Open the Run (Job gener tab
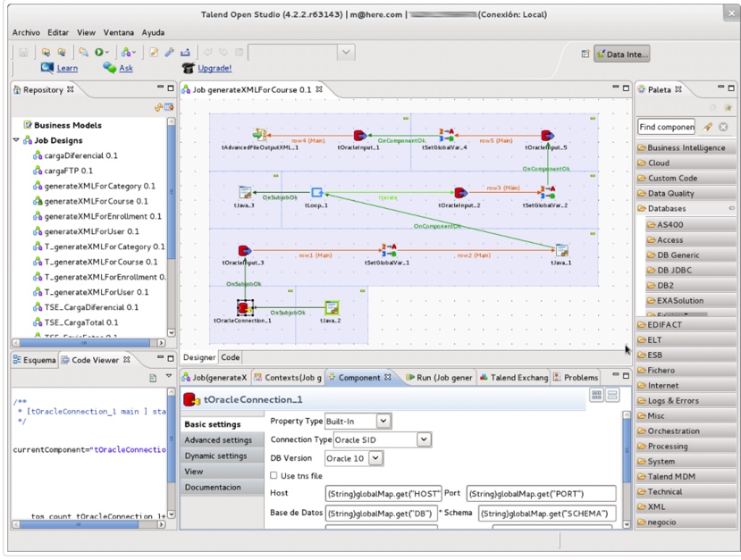741x560 pixels. point(439,377)
